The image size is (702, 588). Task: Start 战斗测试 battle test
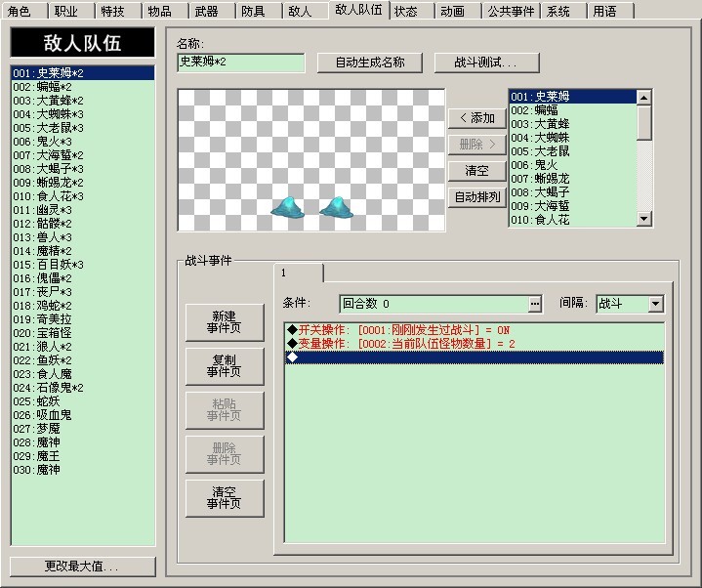click(486, 63)
